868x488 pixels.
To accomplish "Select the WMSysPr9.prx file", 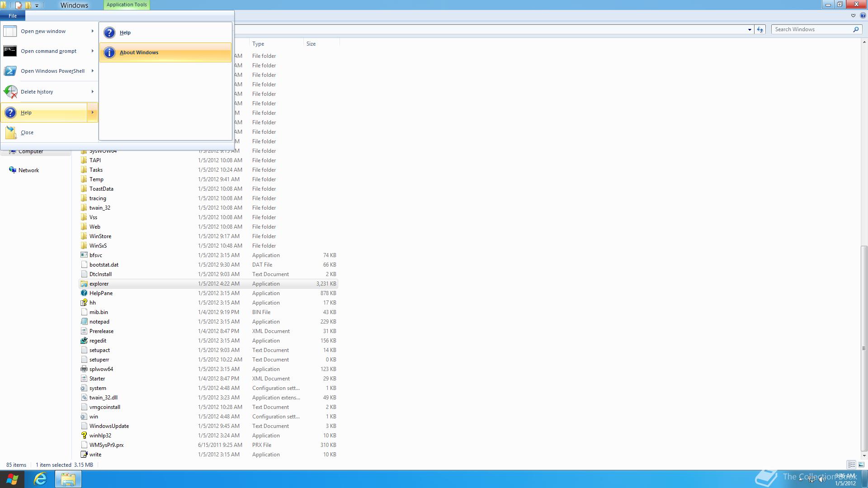I will click(x=208, y=445).
